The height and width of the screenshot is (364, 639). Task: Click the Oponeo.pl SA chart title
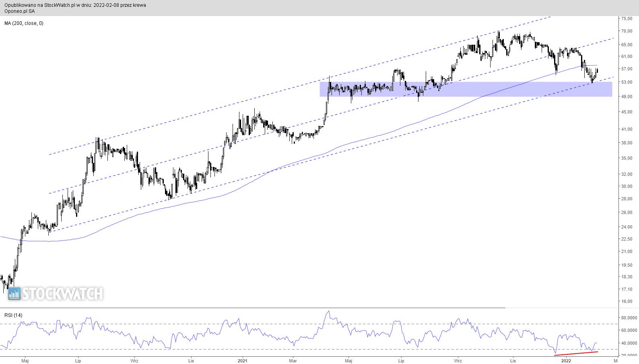coord(19,11)
